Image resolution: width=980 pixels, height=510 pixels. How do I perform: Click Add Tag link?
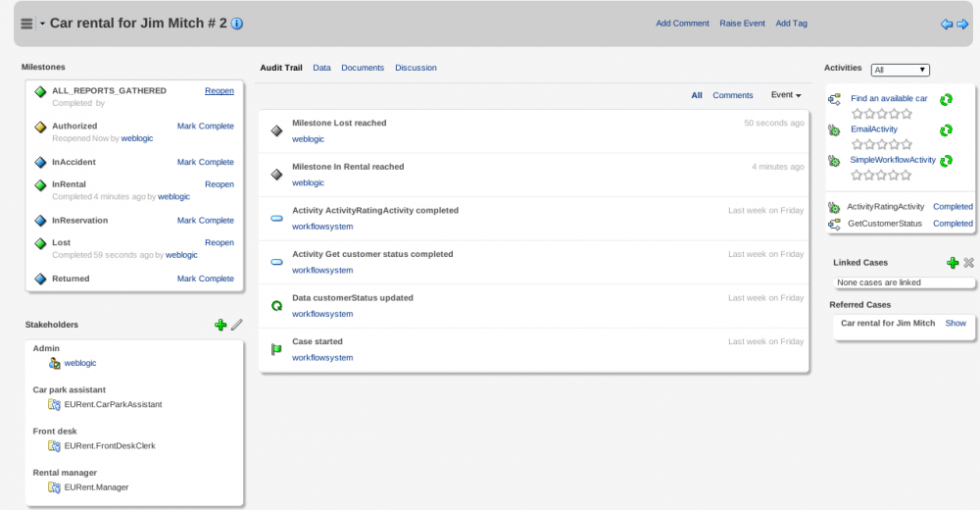pyautogui.click(x=791, y=24)
